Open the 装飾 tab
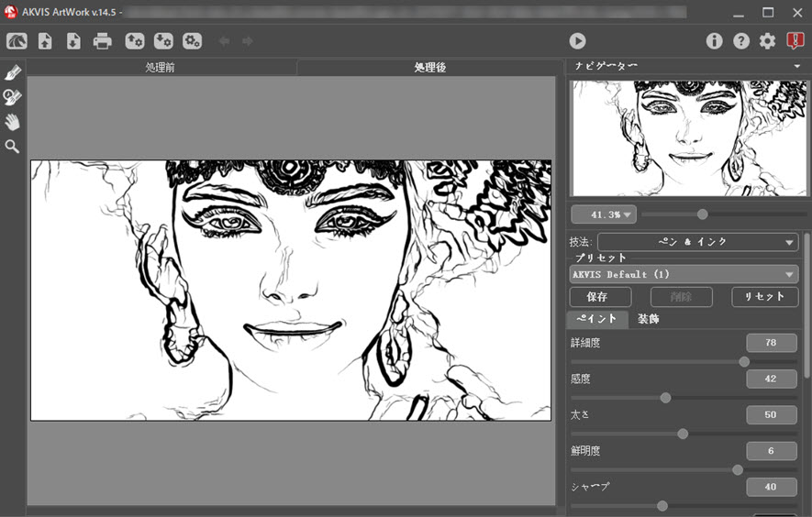The height and width of the screenshot is (517, 812). coord(649,319)
